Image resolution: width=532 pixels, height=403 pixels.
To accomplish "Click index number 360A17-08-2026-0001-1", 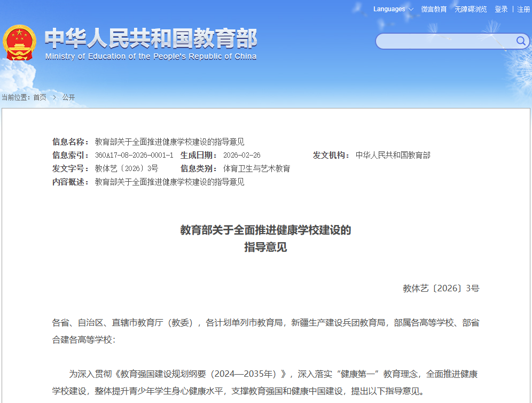I will pos(134,155).
